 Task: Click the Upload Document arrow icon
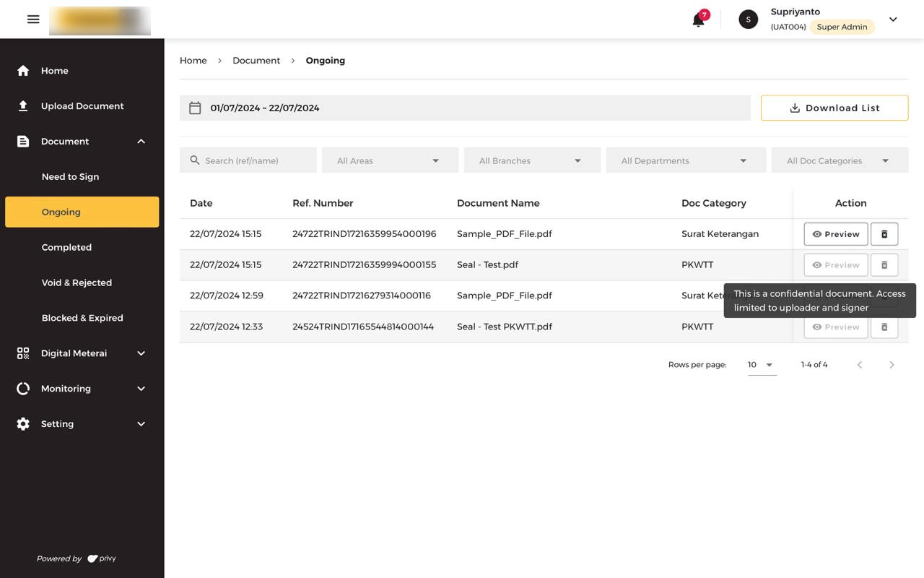click(x=23, y=106)
